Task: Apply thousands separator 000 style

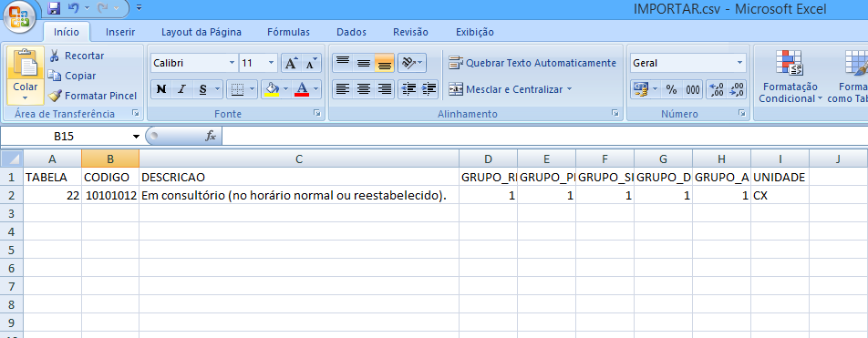Action: click(x=693, y=89)
